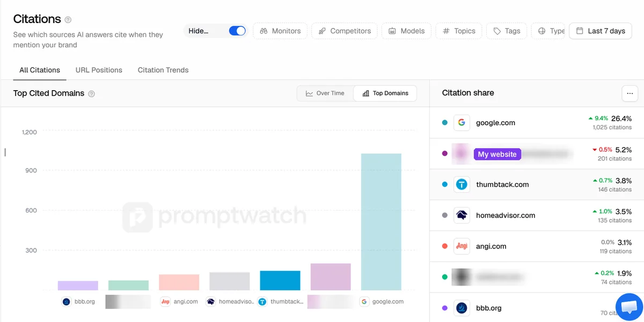Click the robot icon in Models

coord(392,31)
